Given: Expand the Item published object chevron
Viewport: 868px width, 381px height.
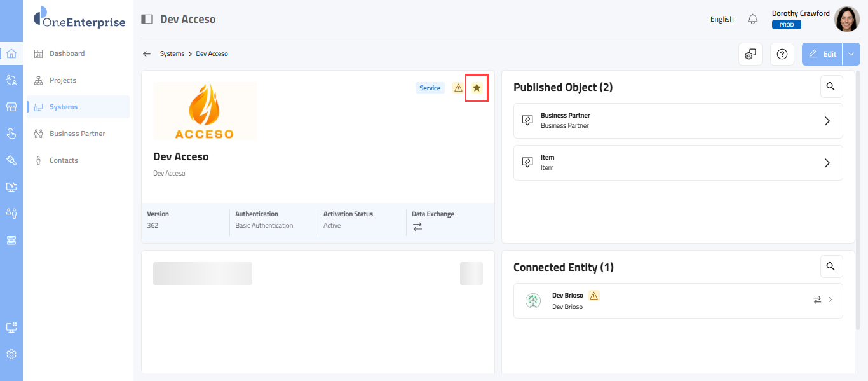Looking at the screenshot, I should click(827, 163).
